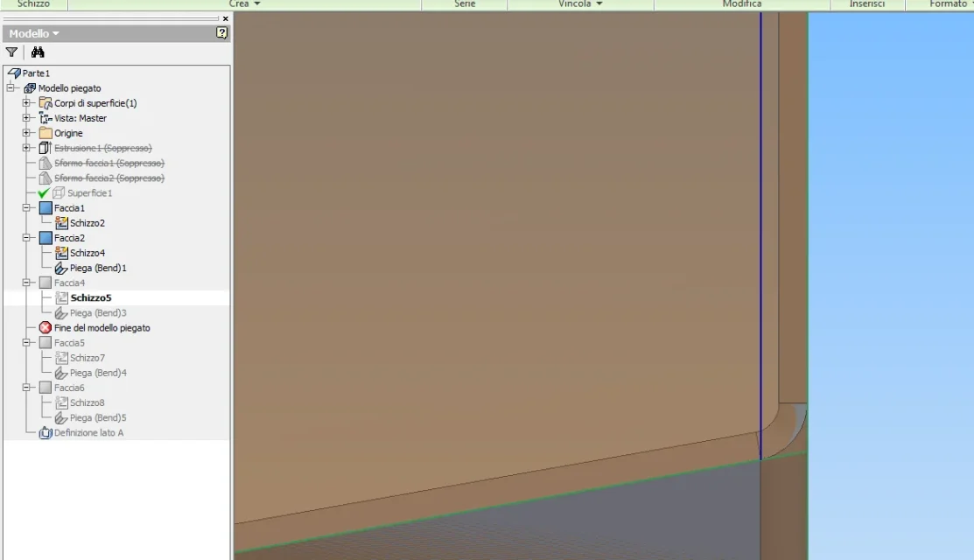This screenshot has height=560, width=974.
Task: Open the binoculars search icon
Action: pos(38,52)
